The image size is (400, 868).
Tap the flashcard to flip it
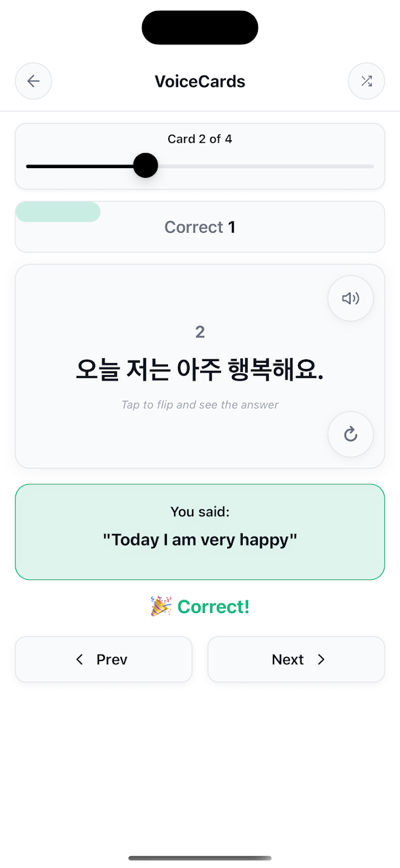coord(200,365)
